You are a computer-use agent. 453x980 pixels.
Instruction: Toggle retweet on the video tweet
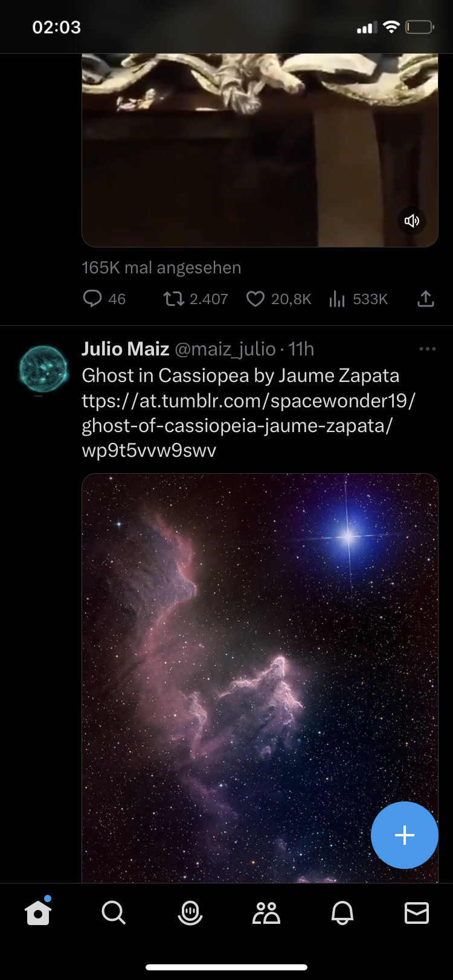[195, 299]
